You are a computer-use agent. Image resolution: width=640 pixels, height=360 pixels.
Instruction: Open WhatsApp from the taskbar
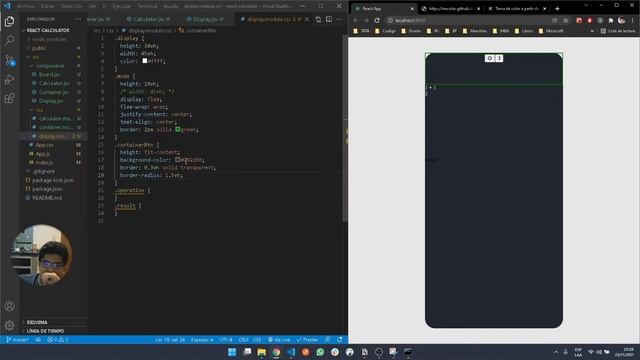pos(320,352)
